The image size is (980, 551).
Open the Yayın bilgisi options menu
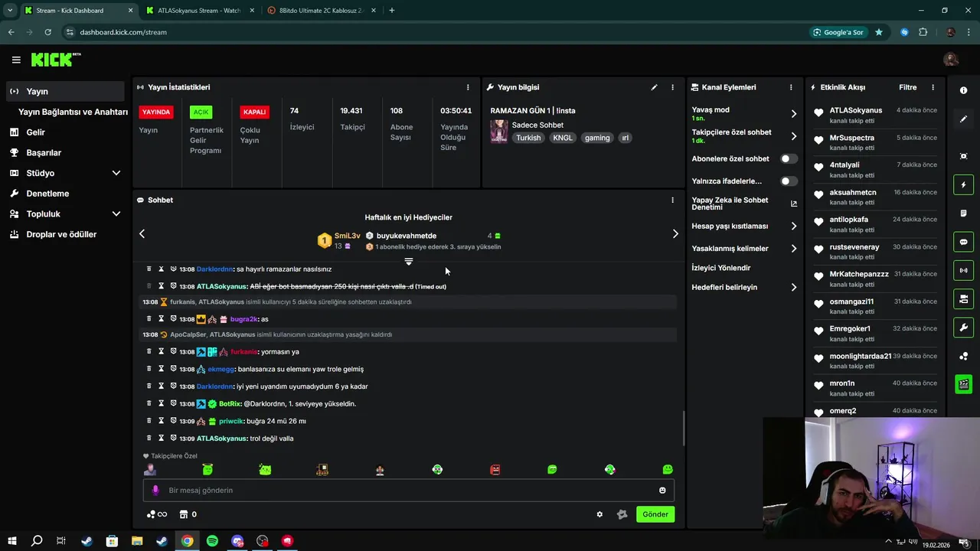(x=672, y=87)
